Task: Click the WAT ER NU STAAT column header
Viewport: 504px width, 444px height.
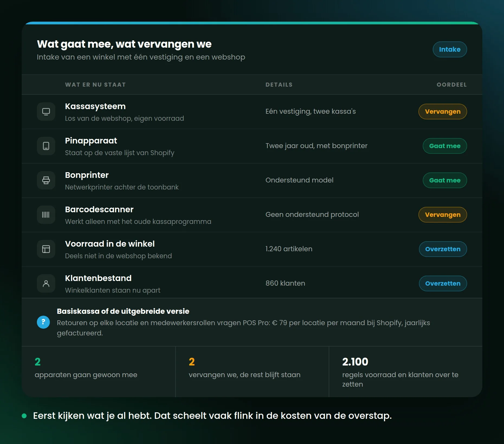Action: [95, 85]
